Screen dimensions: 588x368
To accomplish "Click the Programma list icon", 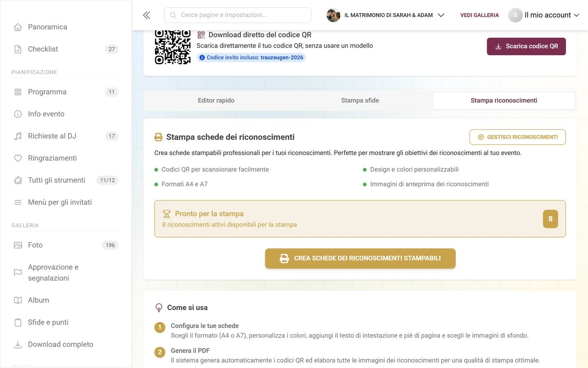I will point(18,92).
